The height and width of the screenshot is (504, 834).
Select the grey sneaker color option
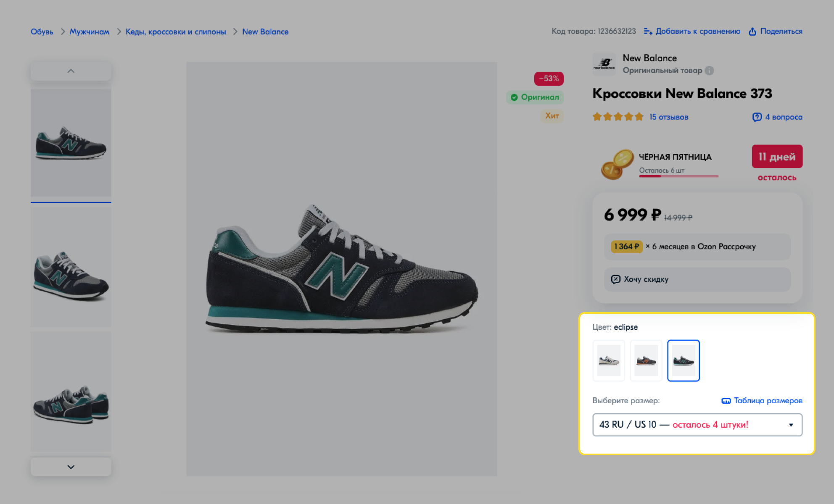(x=609, y=360)
